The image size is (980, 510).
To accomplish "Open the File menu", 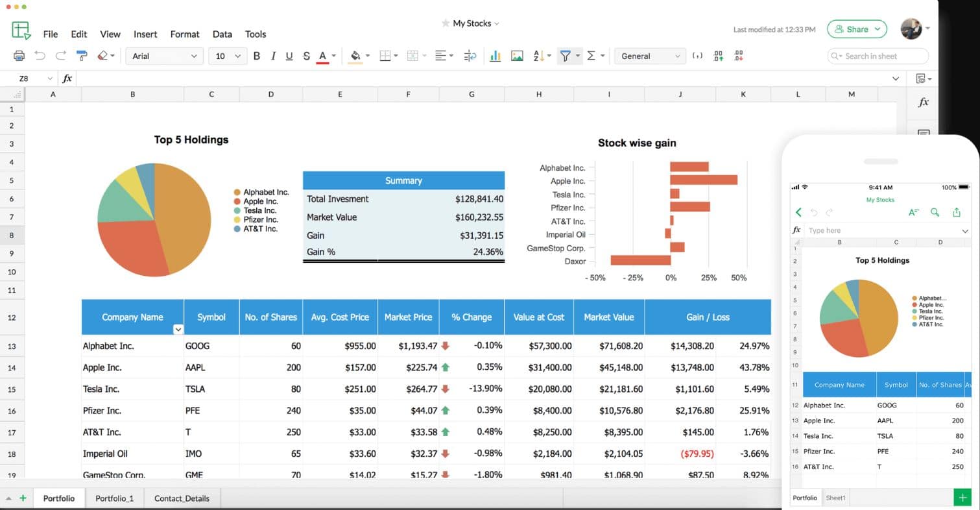I will tap(51, 34).
